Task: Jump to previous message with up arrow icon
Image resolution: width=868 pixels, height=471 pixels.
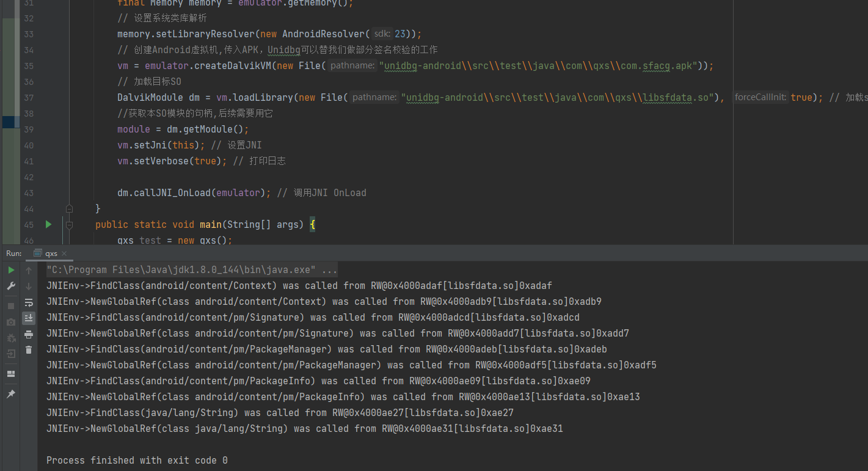Action: (29, 269)
